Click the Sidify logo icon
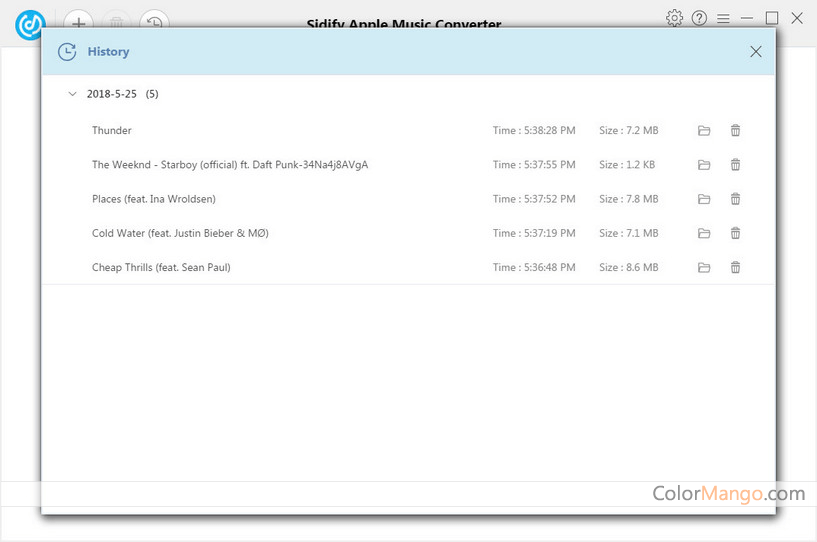This screenshot has width=817, height=542. pos(30,24)
